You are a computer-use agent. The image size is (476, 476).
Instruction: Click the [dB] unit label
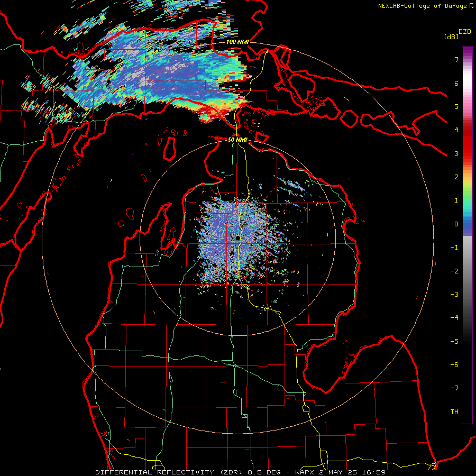[451, 36]
